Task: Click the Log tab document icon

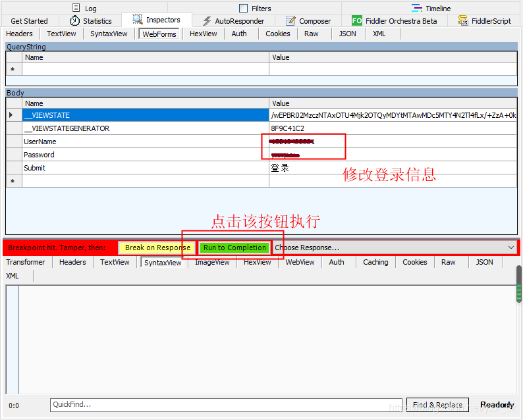Action: [76, 8]
